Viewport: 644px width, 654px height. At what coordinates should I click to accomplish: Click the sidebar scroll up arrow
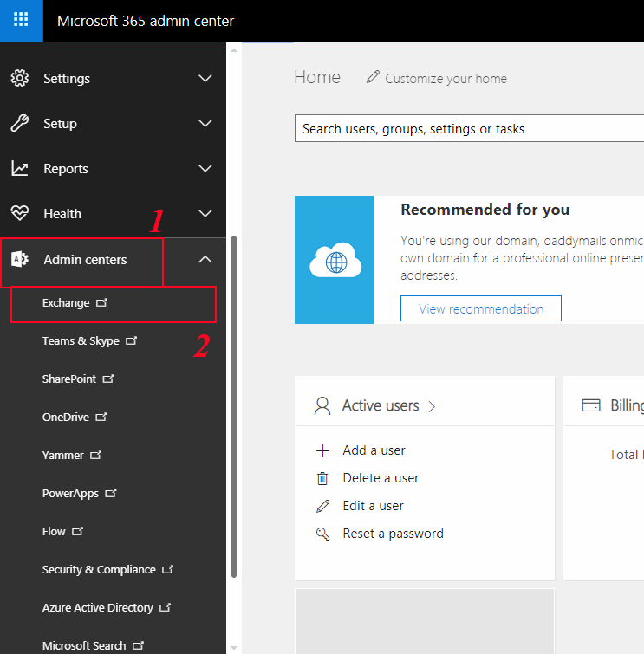(x=234, y=50)
